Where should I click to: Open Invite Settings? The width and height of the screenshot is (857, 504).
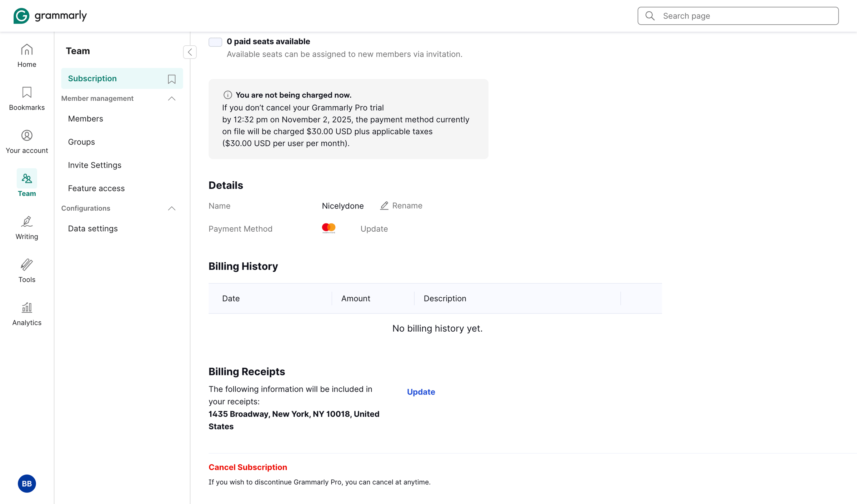[x=95, y=165]
